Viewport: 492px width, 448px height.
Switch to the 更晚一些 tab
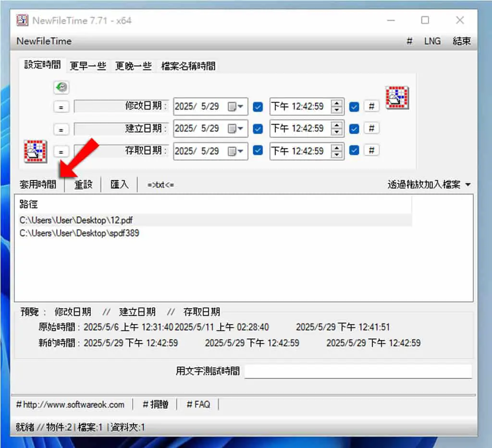coord(134,66)
